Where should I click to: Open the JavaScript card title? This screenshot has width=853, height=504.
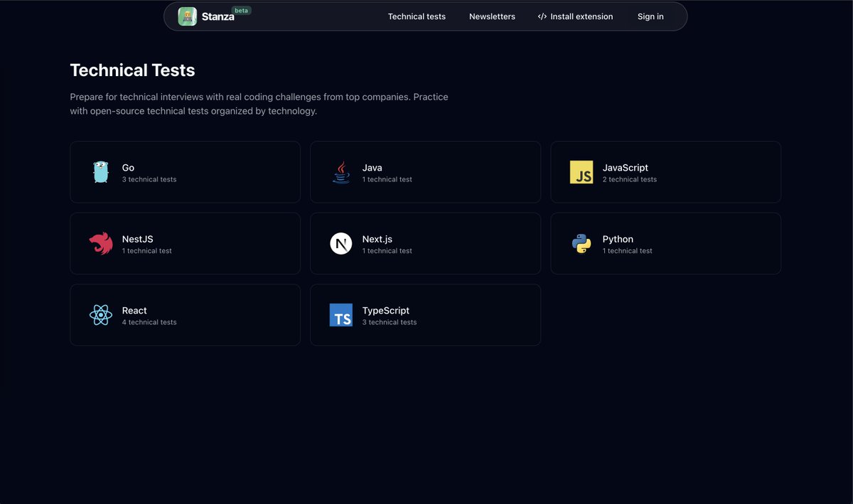tap(626, 168)
